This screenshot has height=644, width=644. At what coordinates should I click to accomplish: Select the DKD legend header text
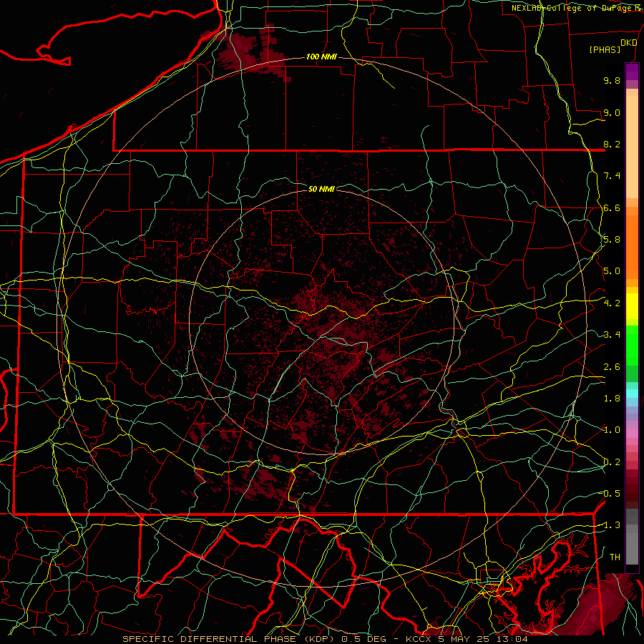[x=628, y=43]
